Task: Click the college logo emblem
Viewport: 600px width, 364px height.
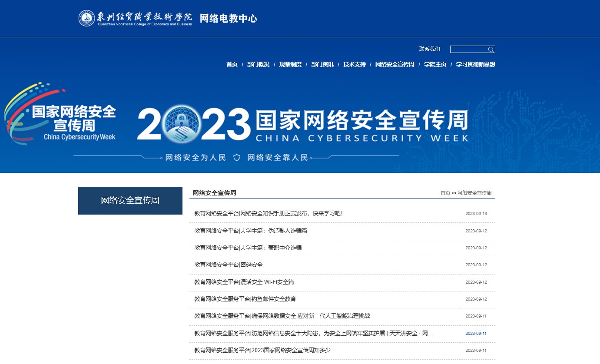Action: [86, 18]
